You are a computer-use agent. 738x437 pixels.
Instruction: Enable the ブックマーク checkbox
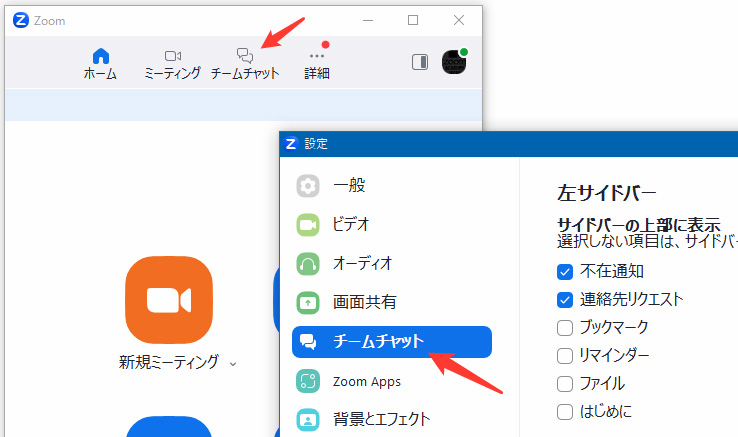[x=565, y=327]
